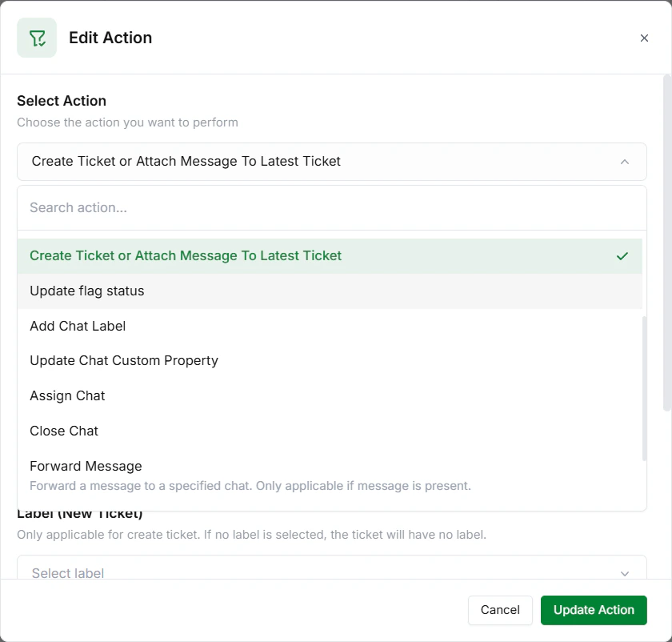Pick the Forward Message action
672x642 pixels.
tap(86, 467)
